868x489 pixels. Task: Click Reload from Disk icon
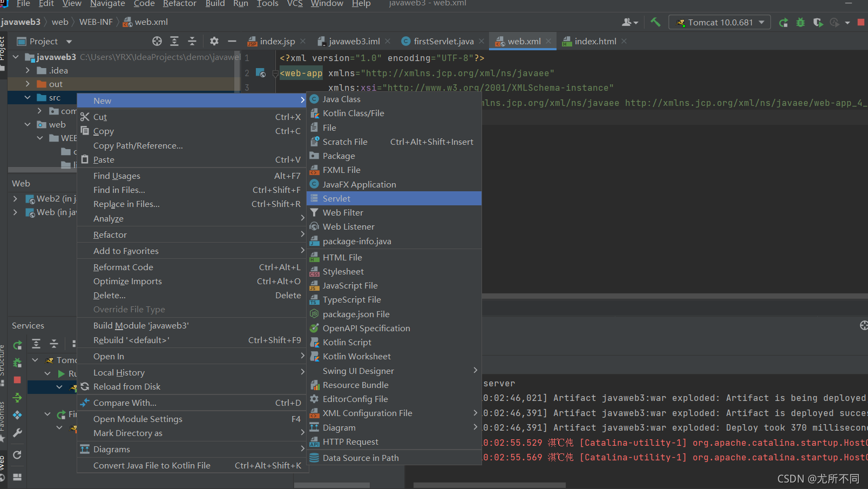click(85, 386)
